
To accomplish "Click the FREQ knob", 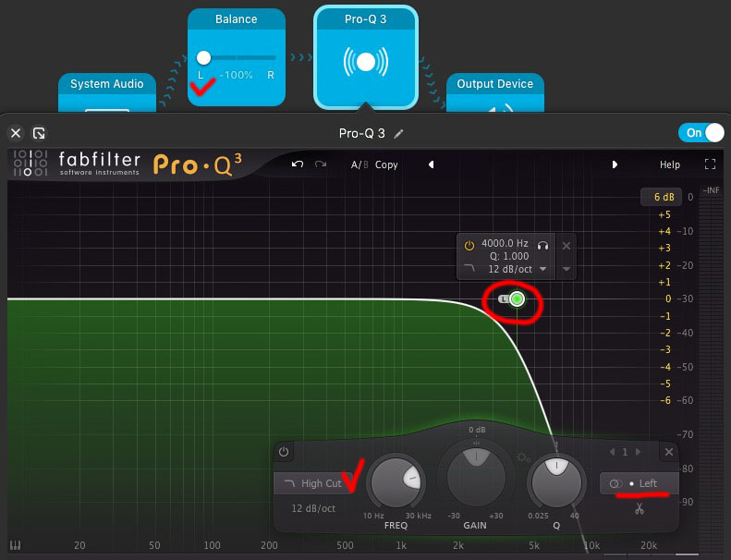I will tap(396, 483).
